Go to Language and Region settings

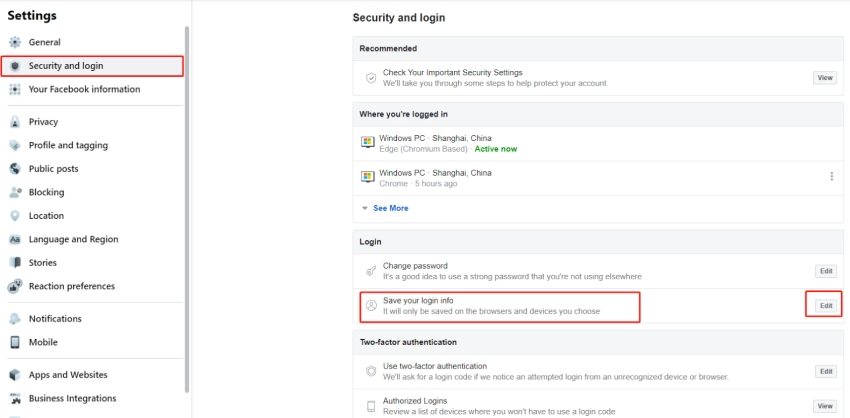point(73,239)
